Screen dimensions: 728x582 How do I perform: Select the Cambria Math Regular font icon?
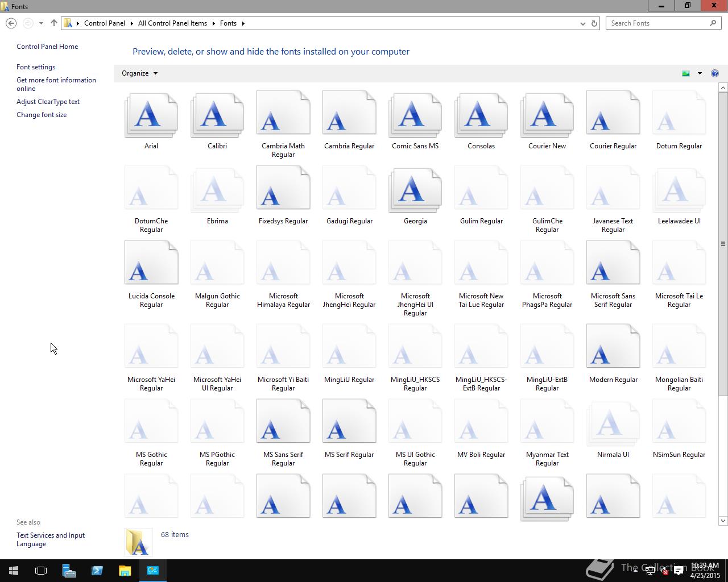pyautogui.click(x=283, y=113)
